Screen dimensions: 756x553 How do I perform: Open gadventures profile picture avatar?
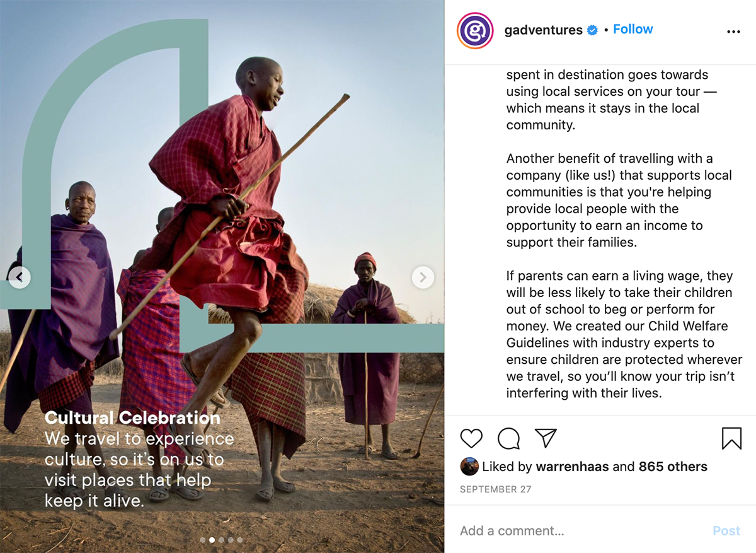pos(475,30)
